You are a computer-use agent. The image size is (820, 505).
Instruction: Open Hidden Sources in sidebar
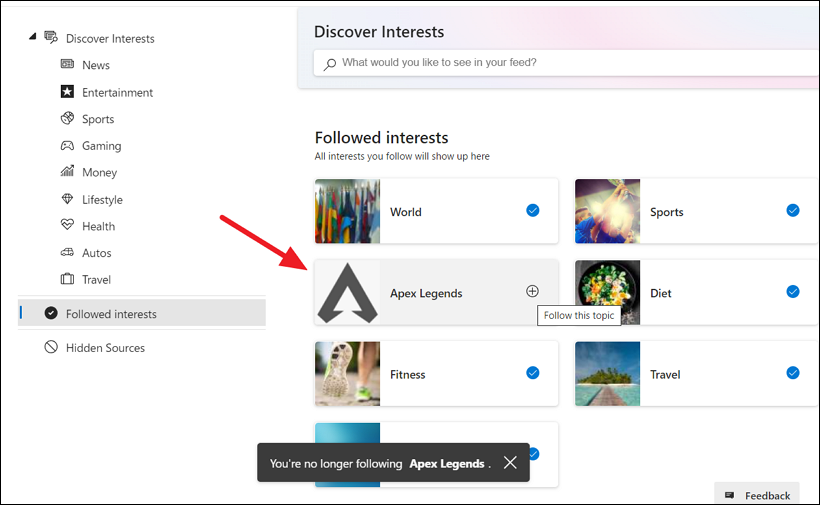click(105, 348)
